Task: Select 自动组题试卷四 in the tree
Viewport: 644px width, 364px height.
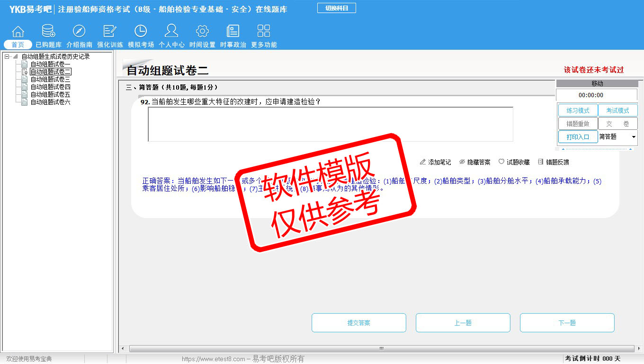Action: (50, 87)
